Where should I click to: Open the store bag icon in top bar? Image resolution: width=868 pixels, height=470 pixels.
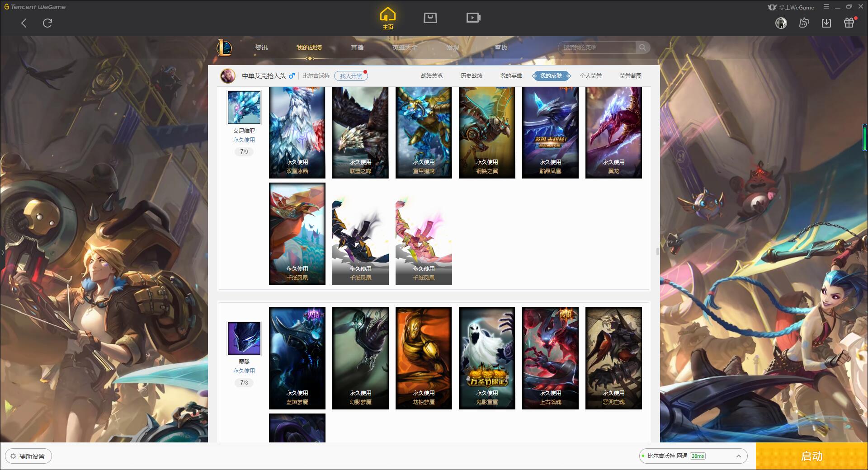point(430,18)
